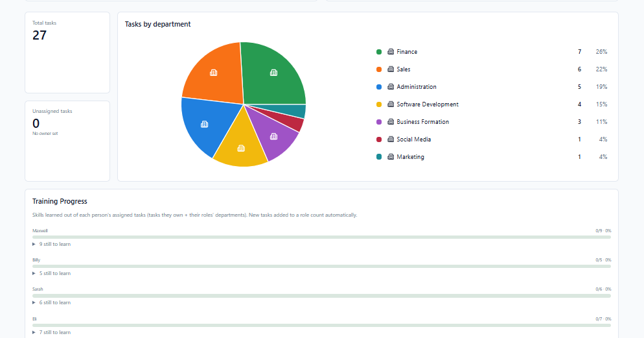Select the orange Sales legend dot

click(x=379, y=69)
